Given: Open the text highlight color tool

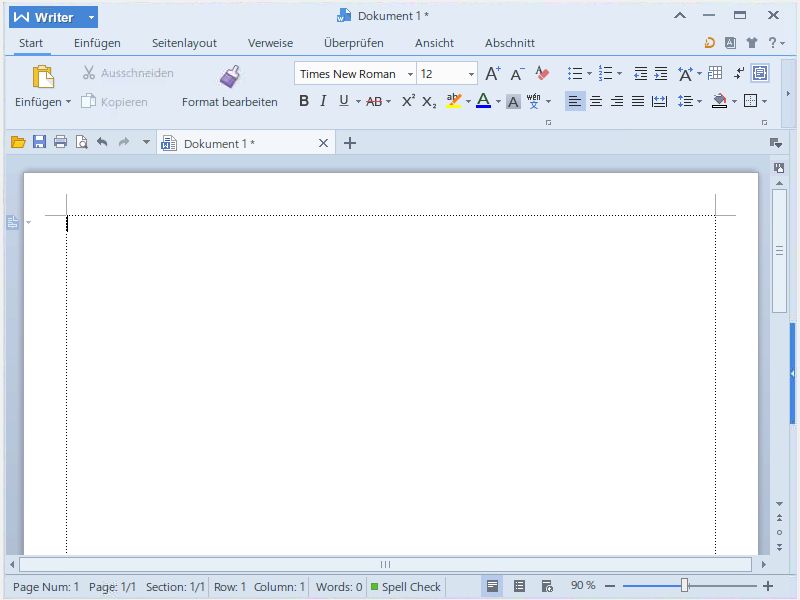Looking at the screenshot, I should point(452,101).
